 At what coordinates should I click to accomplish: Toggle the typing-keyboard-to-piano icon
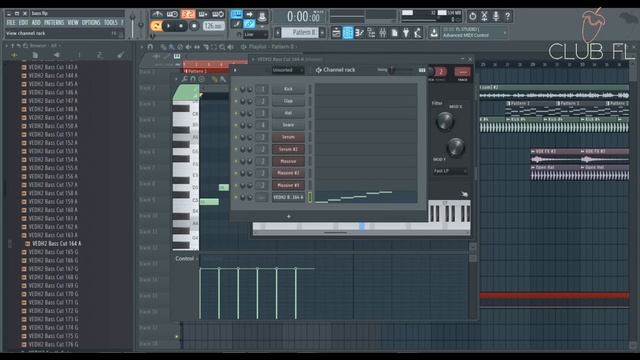pos(236,14)
